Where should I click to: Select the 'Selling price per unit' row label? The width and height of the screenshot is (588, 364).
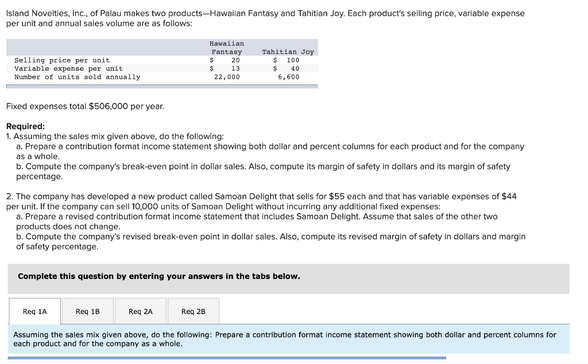coord(62,60)
